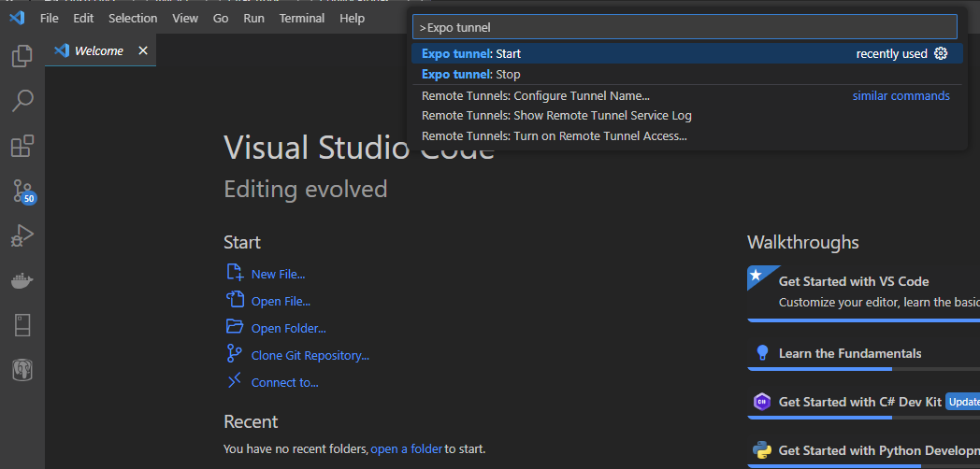The width and height of the screenshot is (980, 469).
Task: Click the 'recently used' label
Action: coord(891,53)
